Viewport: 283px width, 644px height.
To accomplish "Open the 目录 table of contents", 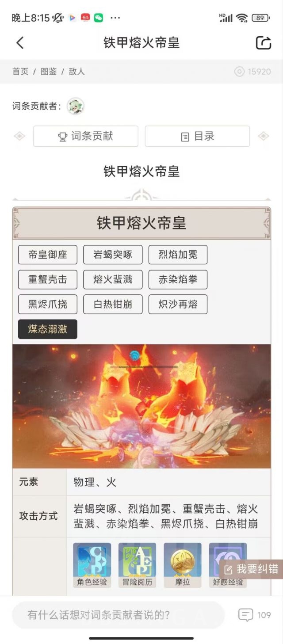I will [x=197, y=136].
